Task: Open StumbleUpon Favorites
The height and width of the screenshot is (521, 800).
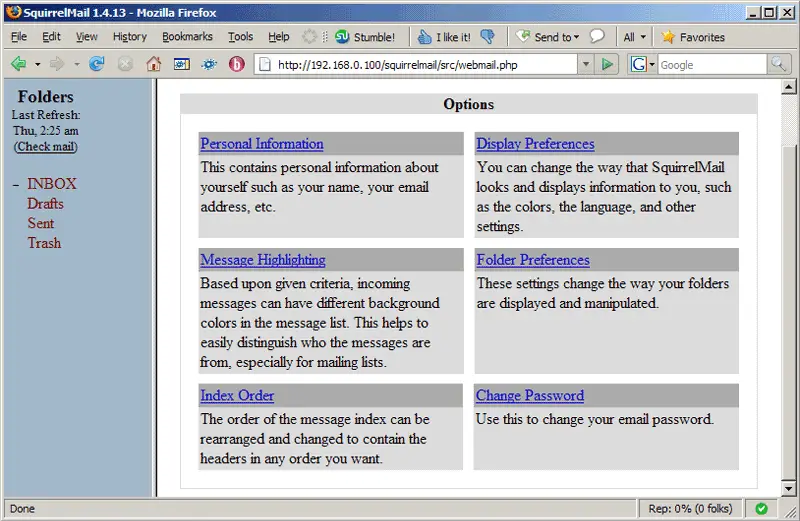Action: point(693,37)
